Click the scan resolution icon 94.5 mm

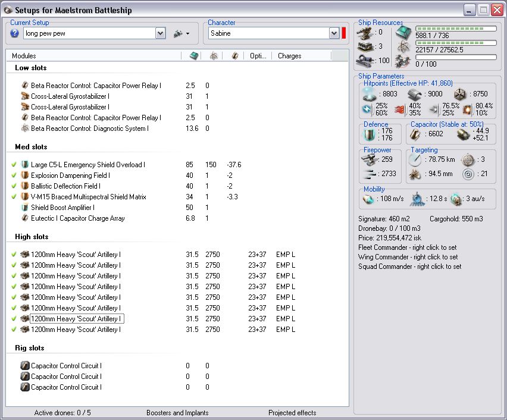(x=415, y=174)
